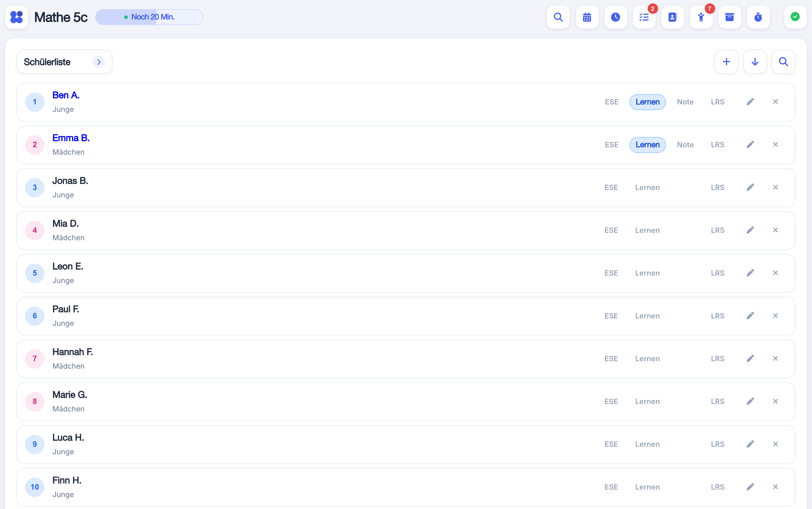Enable ESE for Hannah F.
The height and width of the screenshot is (509, 812).
(x=611, y=359)
